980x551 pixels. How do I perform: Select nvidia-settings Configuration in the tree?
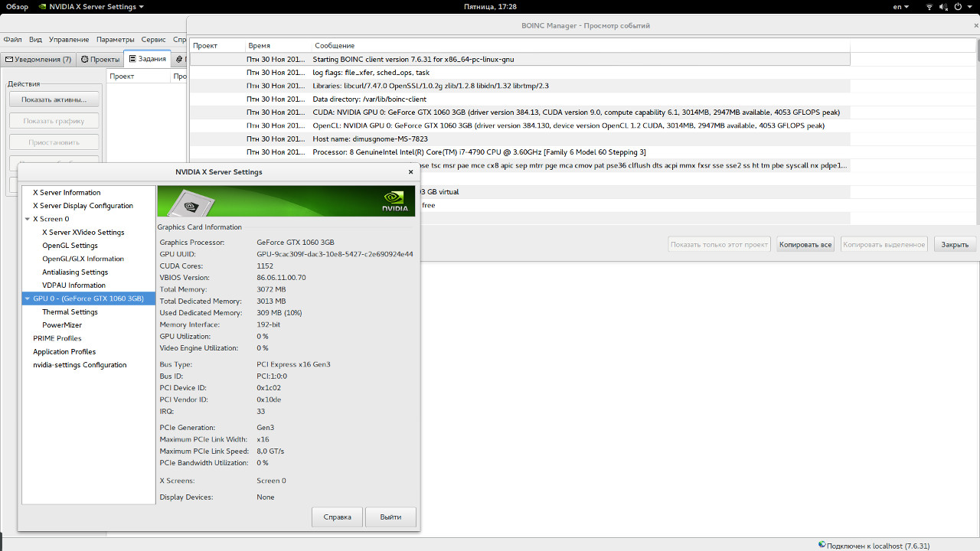pos(80,365)
